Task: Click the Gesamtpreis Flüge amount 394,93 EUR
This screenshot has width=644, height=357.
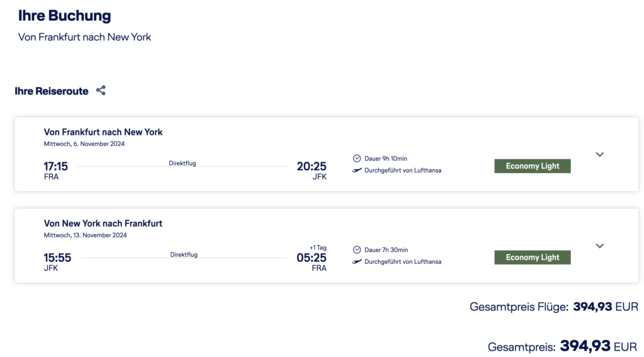Action: (x=605, y=307)
